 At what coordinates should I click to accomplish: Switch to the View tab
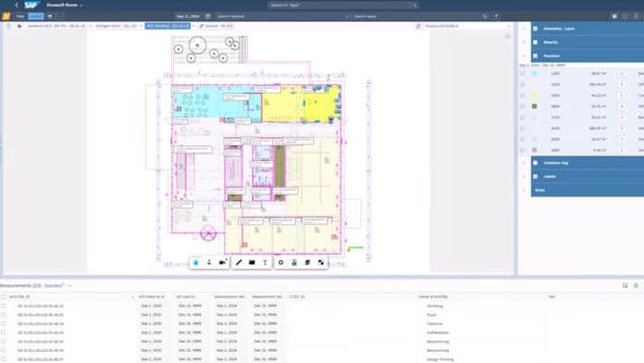(x=20, y=17)
